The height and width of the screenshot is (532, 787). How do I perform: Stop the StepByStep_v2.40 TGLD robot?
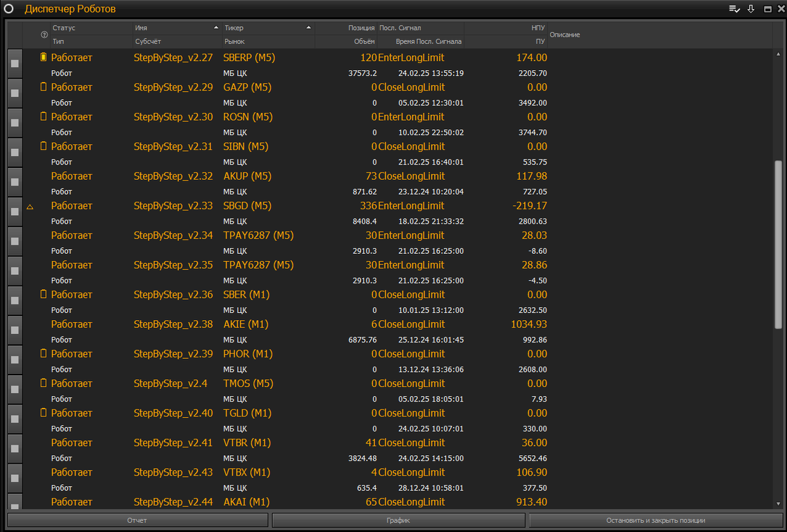pyautogui.click(x=14, y=419)
